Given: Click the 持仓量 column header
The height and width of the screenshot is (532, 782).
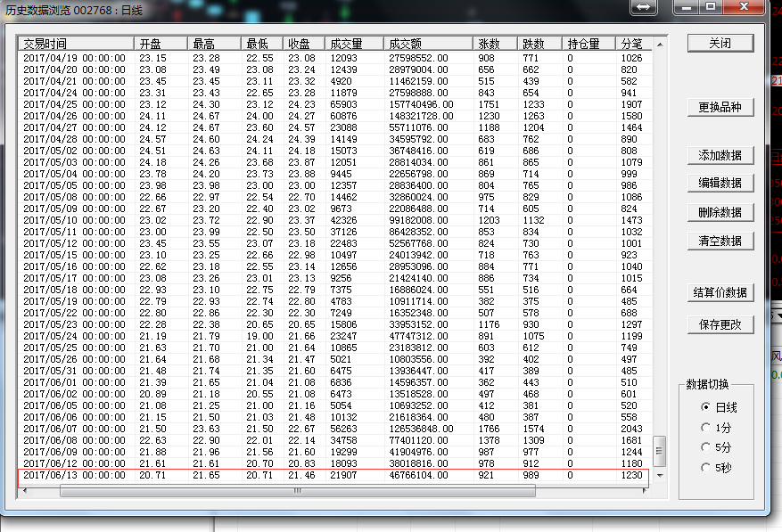Looking at the screenshot, I should tap(589, 44).
